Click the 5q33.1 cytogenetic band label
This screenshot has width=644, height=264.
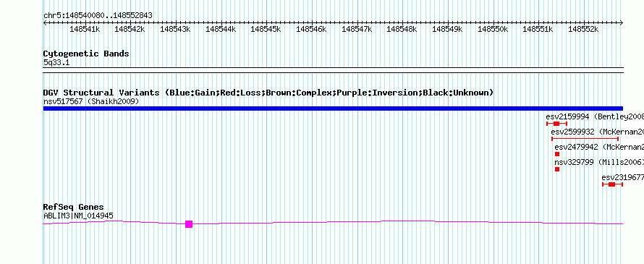tap(56, 62)
